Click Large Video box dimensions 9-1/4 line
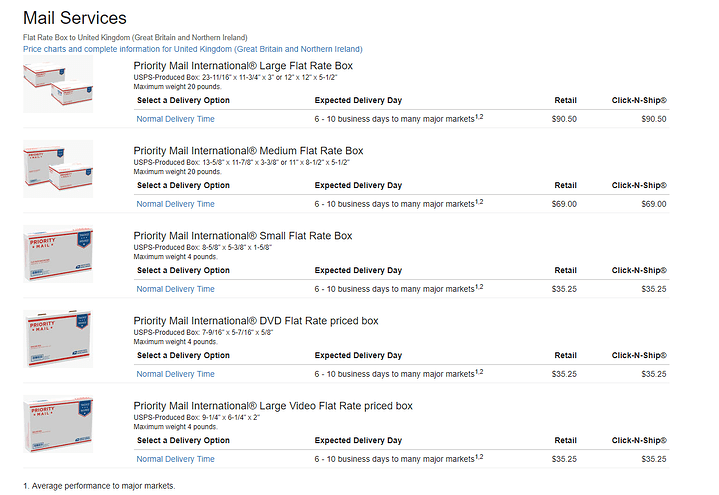Viewport: 719px width, 495px height. (x=197, y=417)
